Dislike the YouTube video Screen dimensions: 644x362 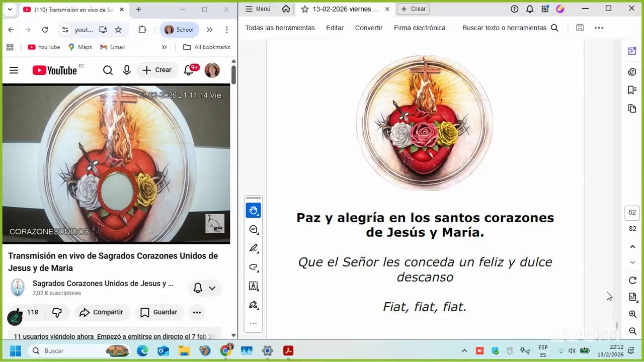point(57,312)
